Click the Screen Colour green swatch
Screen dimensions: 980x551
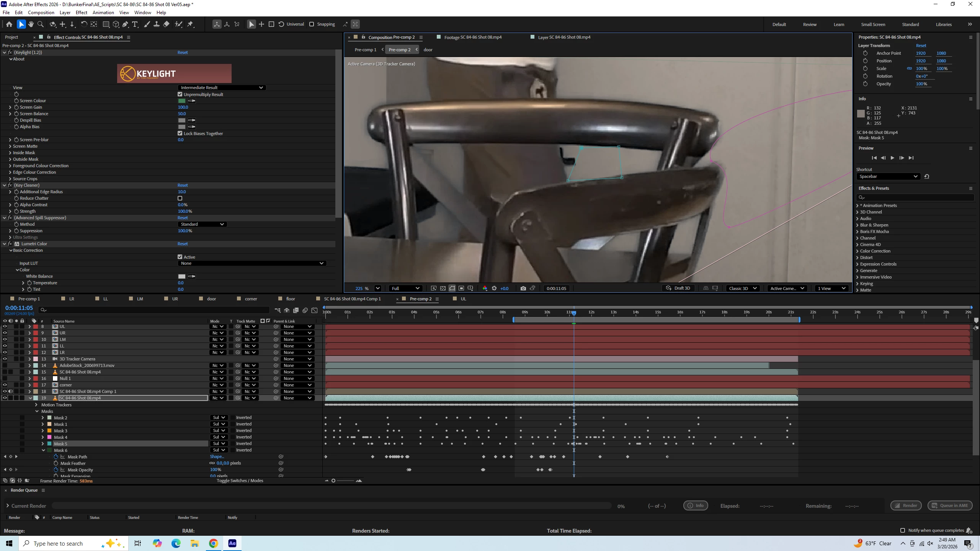(182, 101)
